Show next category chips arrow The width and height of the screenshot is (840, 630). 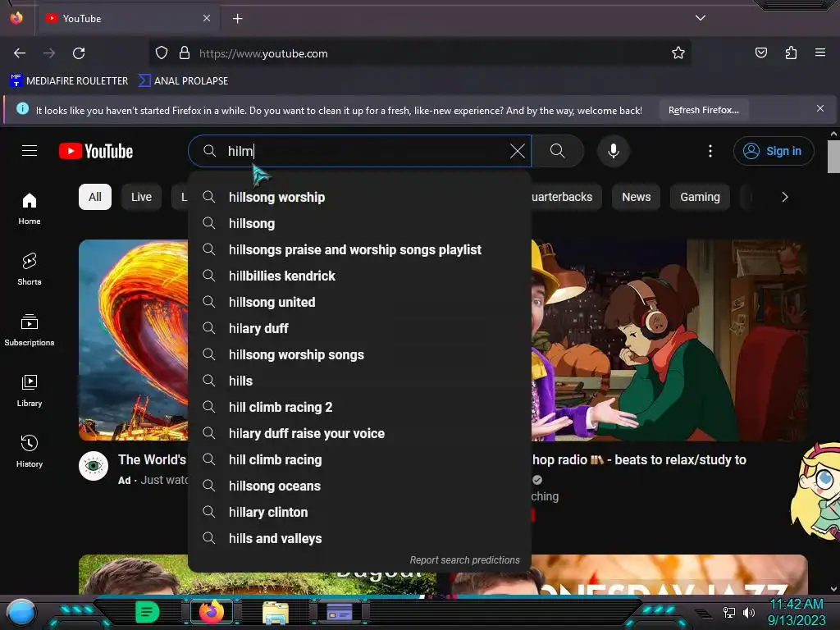(x=785, y=197)
